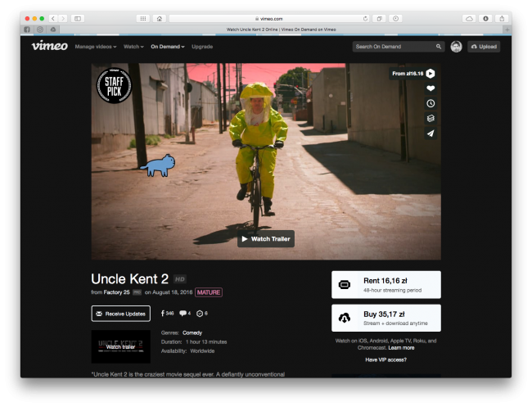Click the Vimeo logo
The height and width of the screenshot is (407, 532).
coord(50,46)
